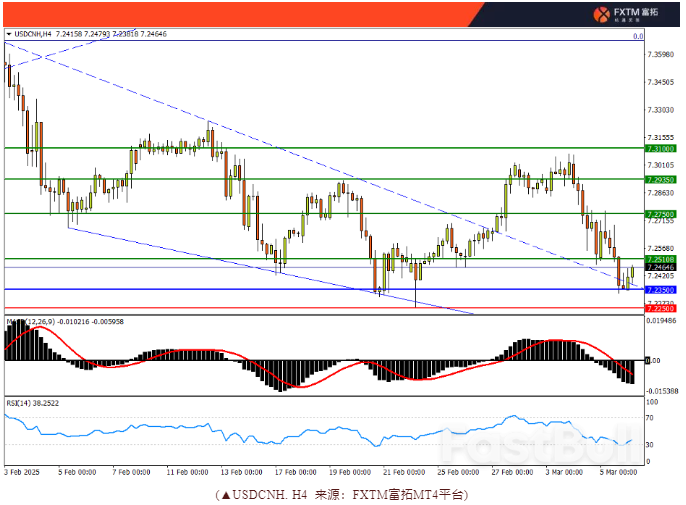The image size is (686, 505).
Task: Click the 3 Feb 2025 date marker
Action: (22, 471)
